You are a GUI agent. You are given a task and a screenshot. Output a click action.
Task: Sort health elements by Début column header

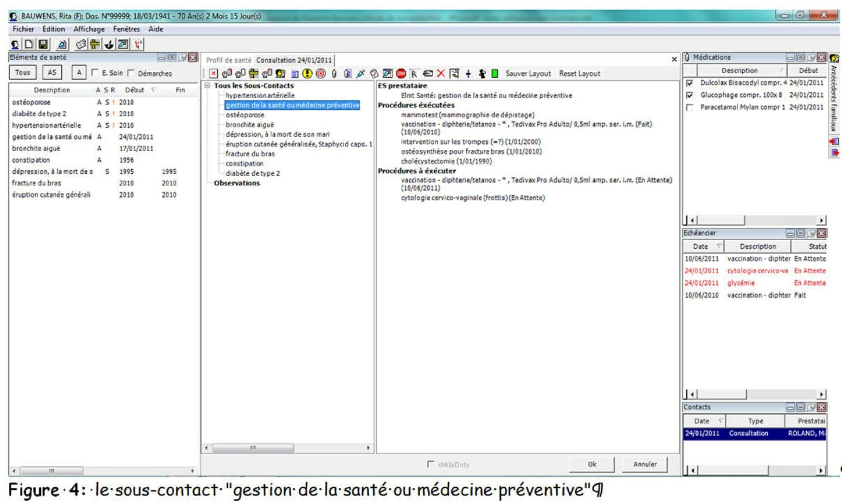pos(135,90)
